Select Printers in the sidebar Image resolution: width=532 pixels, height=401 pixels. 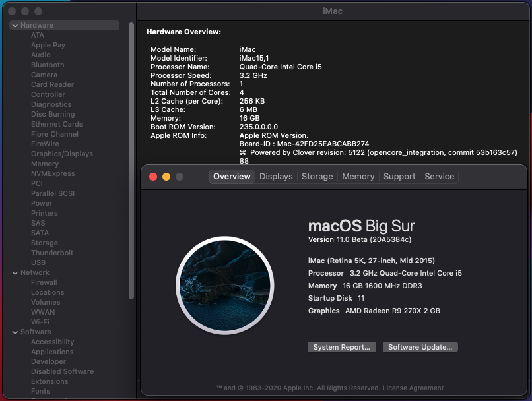point(44,213)
